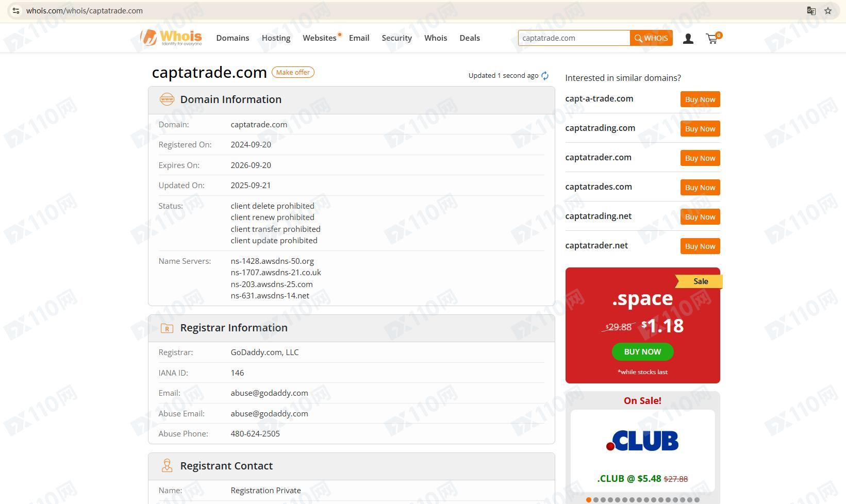This screenshot has width=846, height=504.
Task: Open the user account icon
Action: (688, 39)
